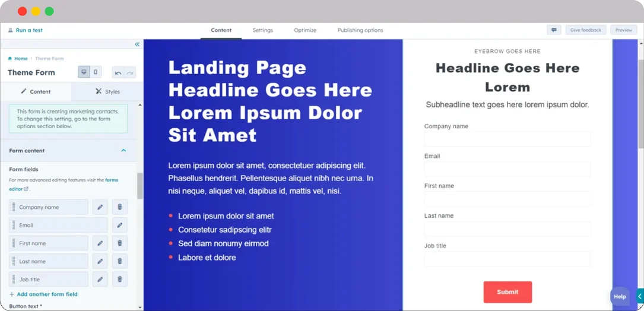Delete the Job title field

[119, 280]
